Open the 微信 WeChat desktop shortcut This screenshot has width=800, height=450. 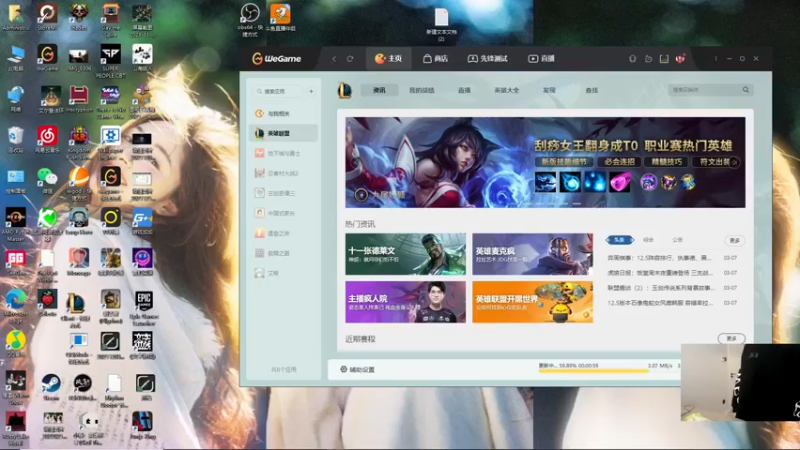(x=47, y=181)
